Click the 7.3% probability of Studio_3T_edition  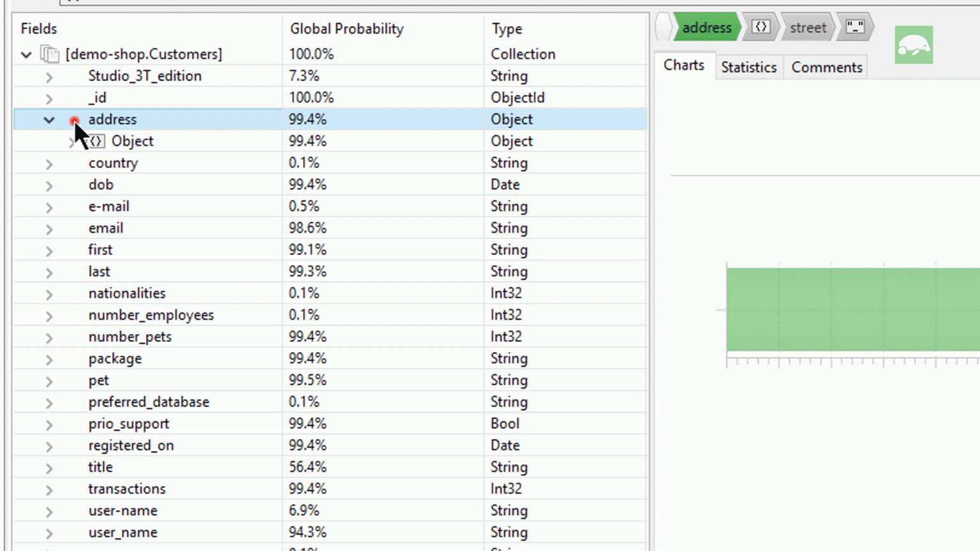coord(304,76)
